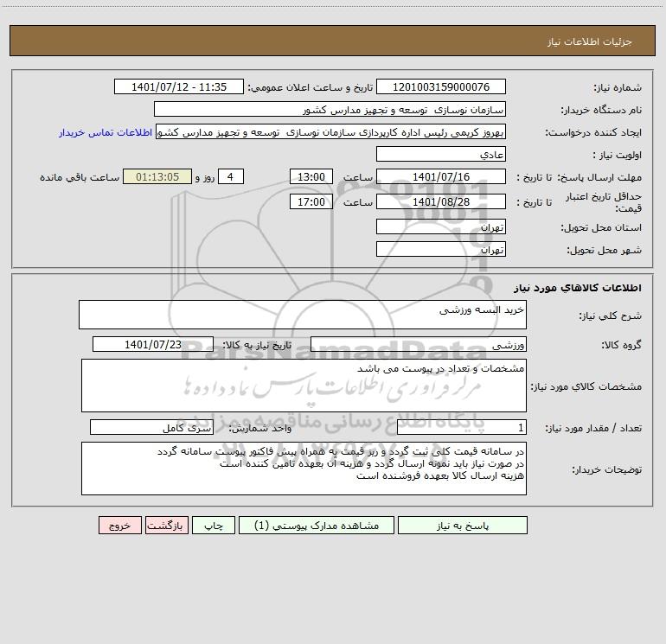Click the delivery city field تهران

point(441,249)
